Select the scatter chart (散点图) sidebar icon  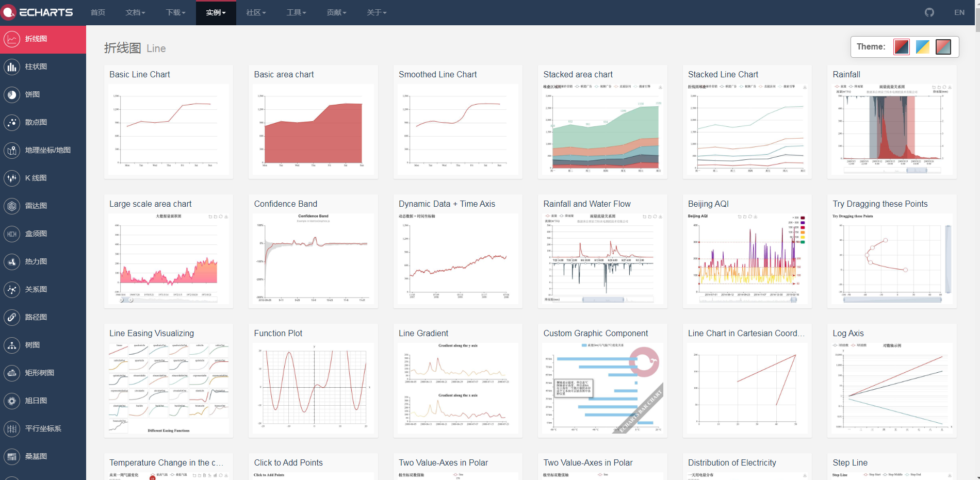pyautogui.click(x=12, y=122)
